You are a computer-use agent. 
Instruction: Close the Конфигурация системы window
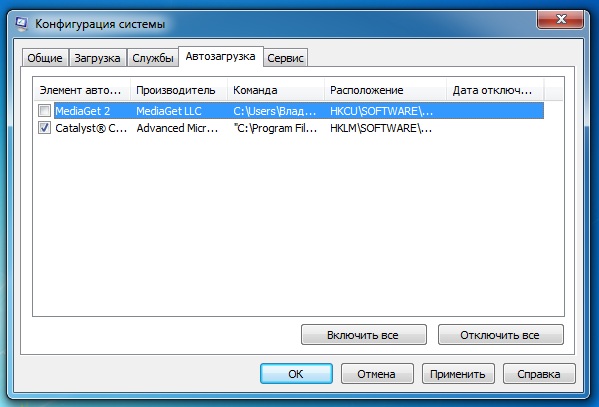click(x=560, y=19)
